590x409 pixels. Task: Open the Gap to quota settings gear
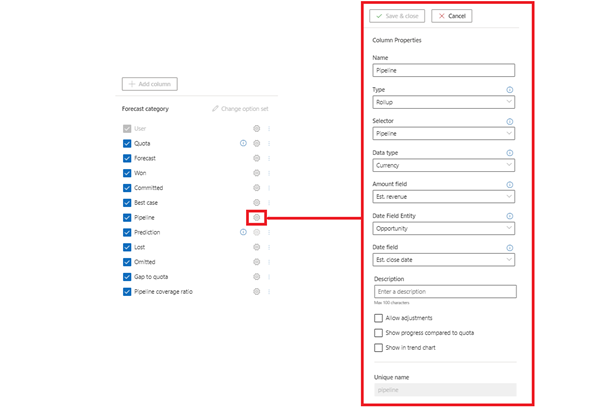coord(257,277)
